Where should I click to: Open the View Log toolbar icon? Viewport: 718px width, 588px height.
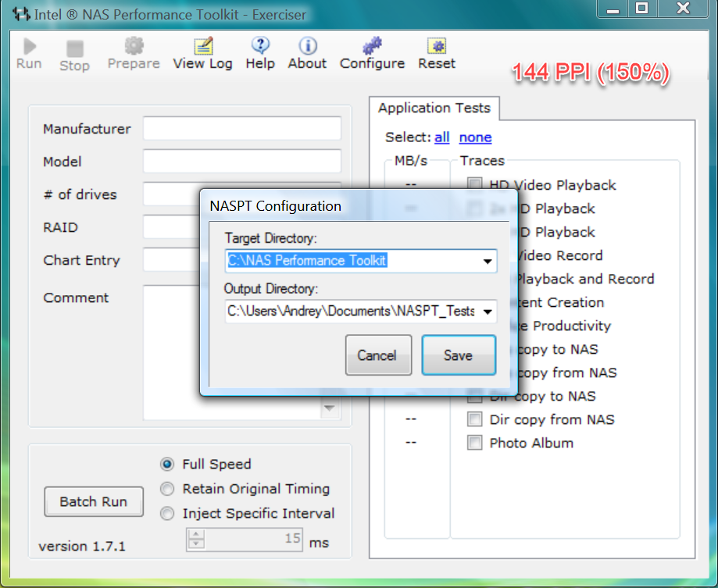pos(202,47)
